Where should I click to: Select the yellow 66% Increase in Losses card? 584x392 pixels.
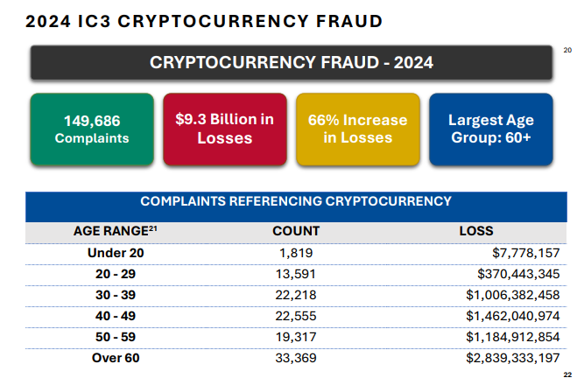tap(357, 129)
